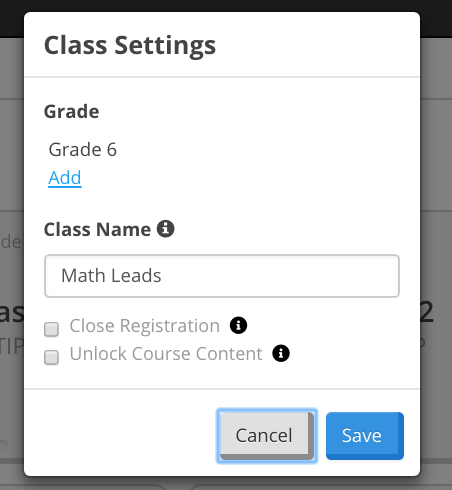Tick the Unlock Course Content checkbox

(x=51, y=357)
